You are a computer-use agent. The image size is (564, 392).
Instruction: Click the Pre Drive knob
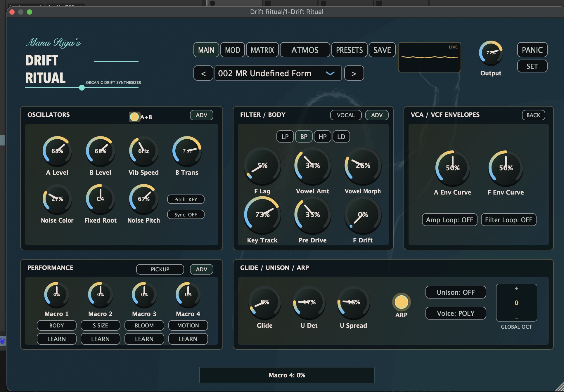coord(313,215)
